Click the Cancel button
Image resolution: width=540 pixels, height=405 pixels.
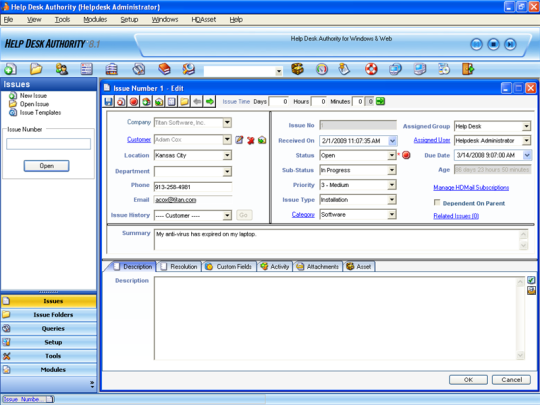pyautogui.click(x=511, y=380)
